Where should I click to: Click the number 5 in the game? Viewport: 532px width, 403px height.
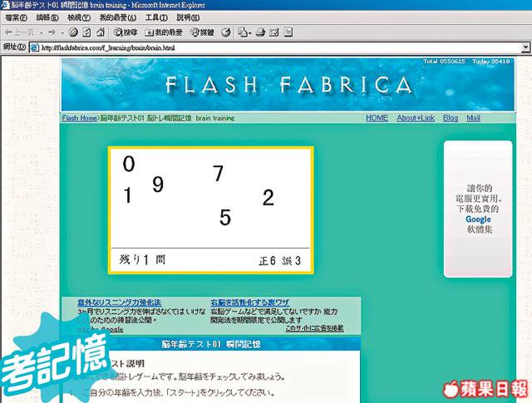[x=225, y=217]
